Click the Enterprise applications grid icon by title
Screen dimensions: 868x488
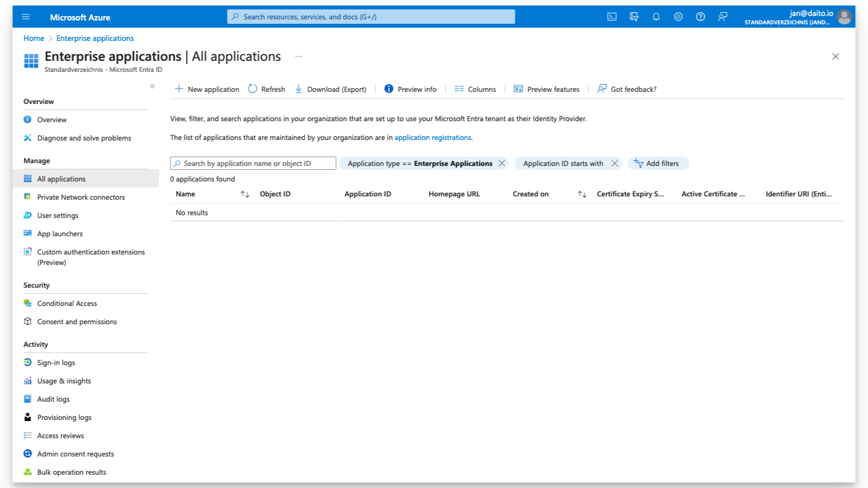click(31, 60)
